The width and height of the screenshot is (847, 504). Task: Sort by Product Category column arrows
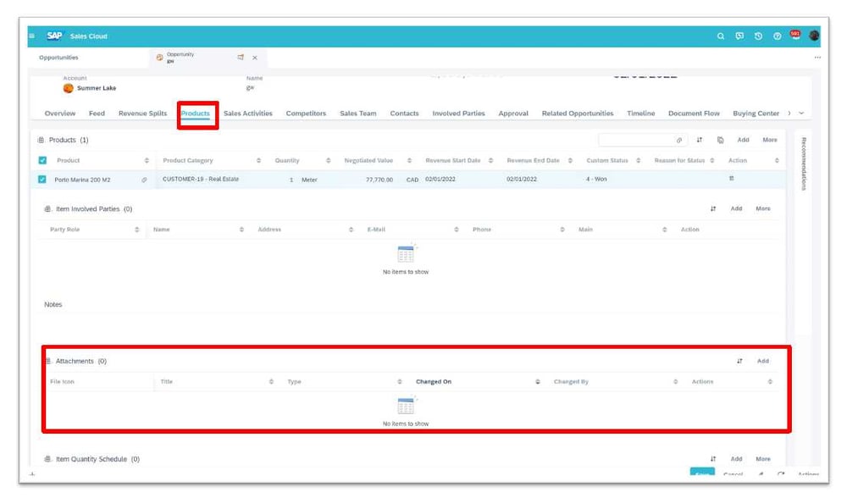258,160
